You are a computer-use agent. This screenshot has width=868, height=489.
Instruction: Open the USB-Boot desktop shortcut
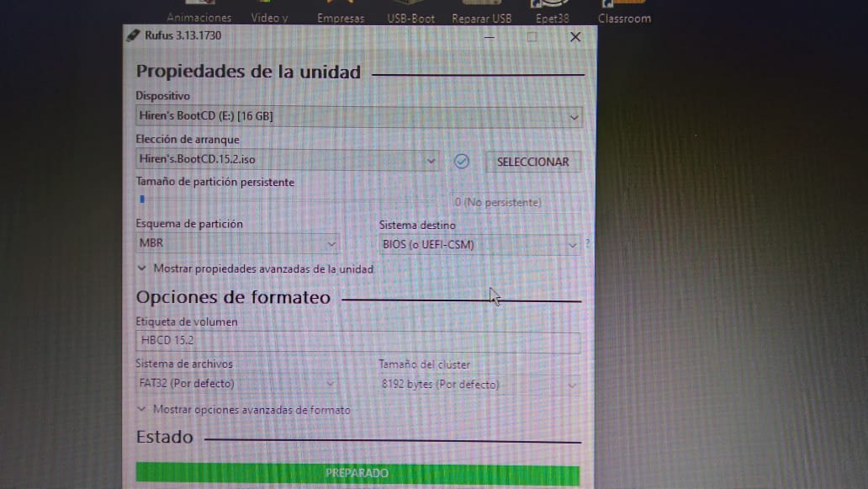410,13
